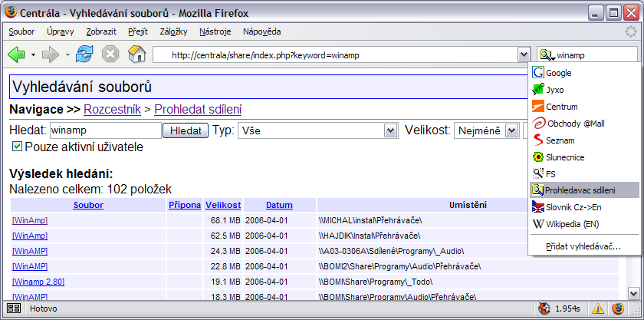The image size is (644, 320).
Task: Click the Home toolbar icon
Action: pos(136,54)
